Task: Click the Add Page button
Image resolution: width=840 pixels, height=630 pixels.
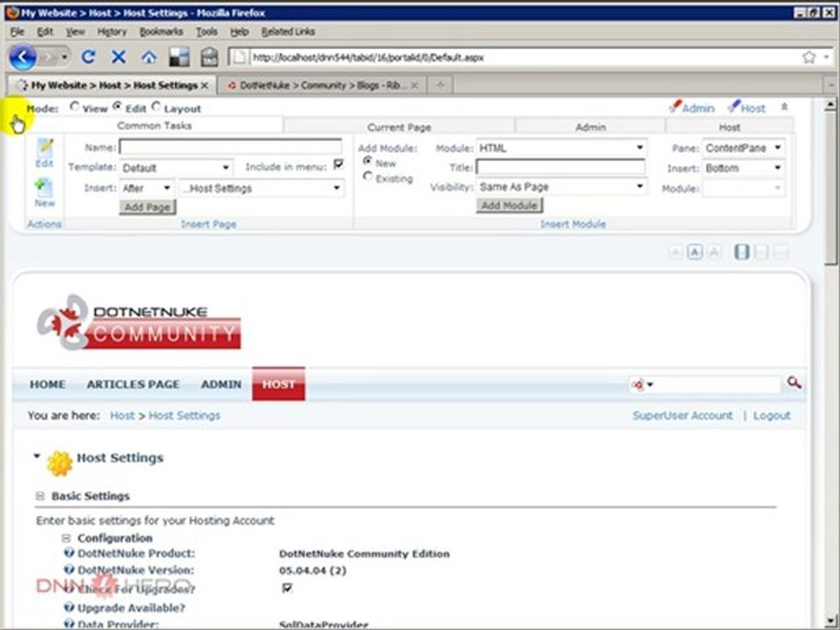Action: [x=147, y=207]
